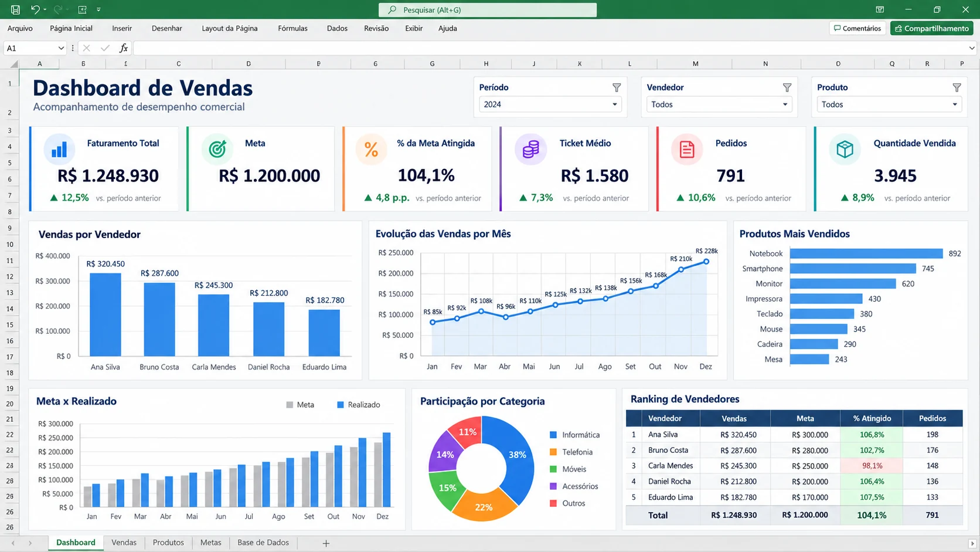Viewport: 980px width, 552px height.
Task: Click the Meta target icon
Action: coord(217,149)
